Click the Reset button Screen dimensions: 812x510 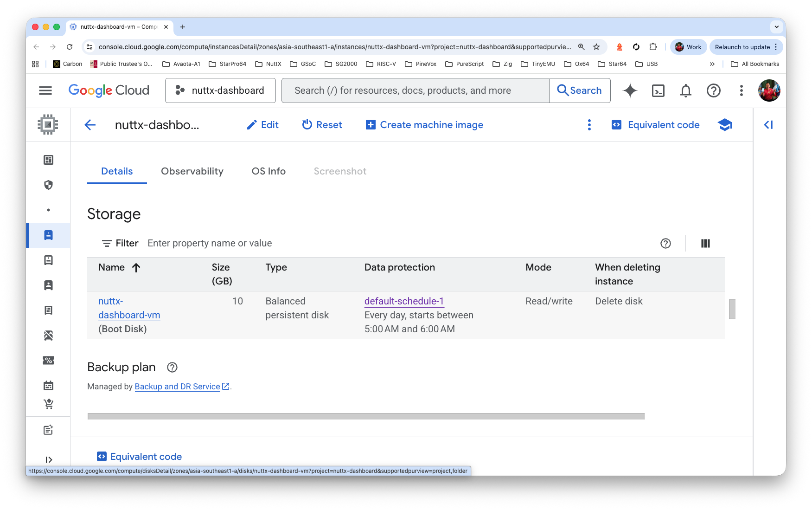tap(322, 125)
